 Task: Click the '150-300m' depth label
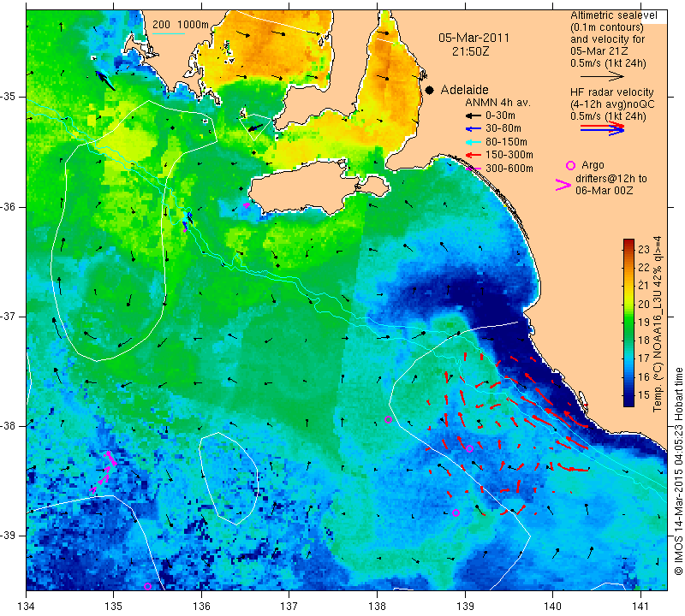click(509, 155)
